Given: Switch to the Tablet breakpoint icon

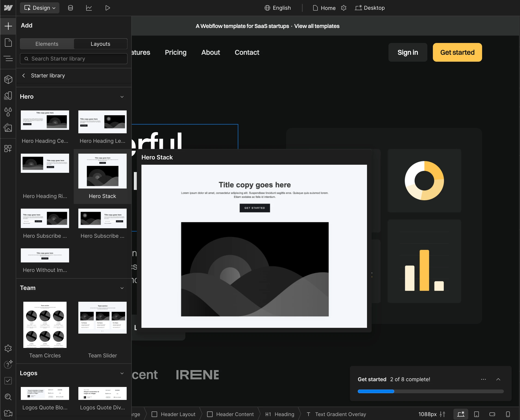Looking at the screenshot, I should pos(477,414).
